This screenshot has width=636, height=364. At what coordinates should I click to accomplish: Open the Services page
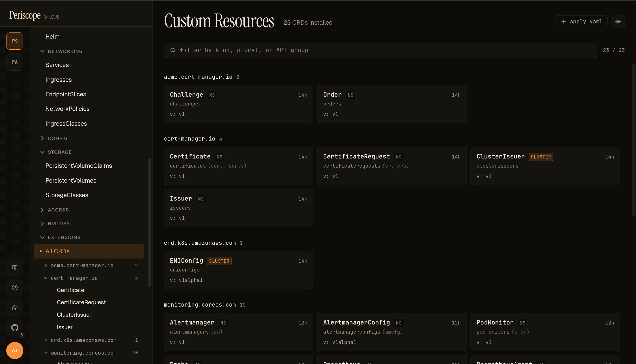[57, 65]
